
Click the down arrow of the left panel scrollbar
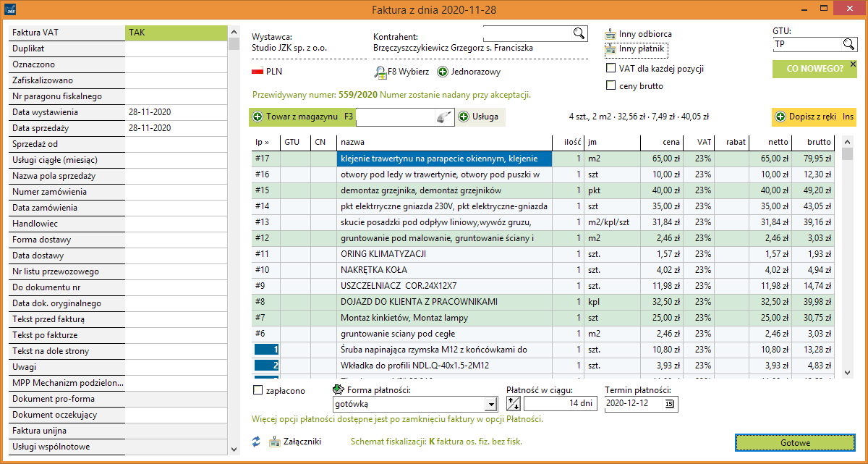tap(234, 449)
